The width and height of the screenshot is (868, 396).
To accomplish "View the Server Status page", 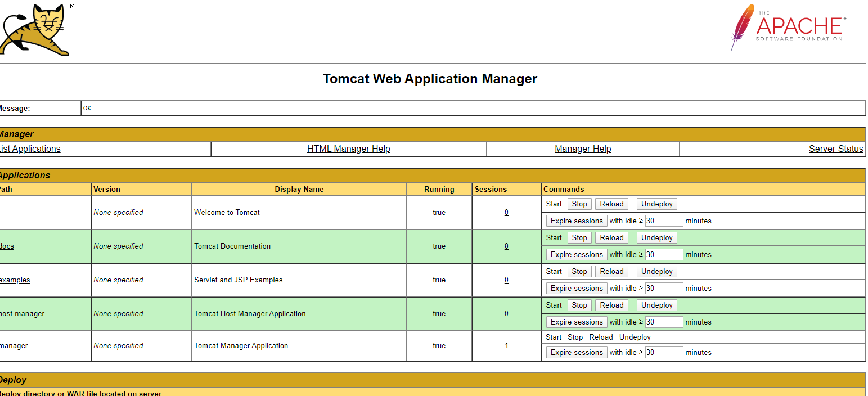I will [836, 149].
